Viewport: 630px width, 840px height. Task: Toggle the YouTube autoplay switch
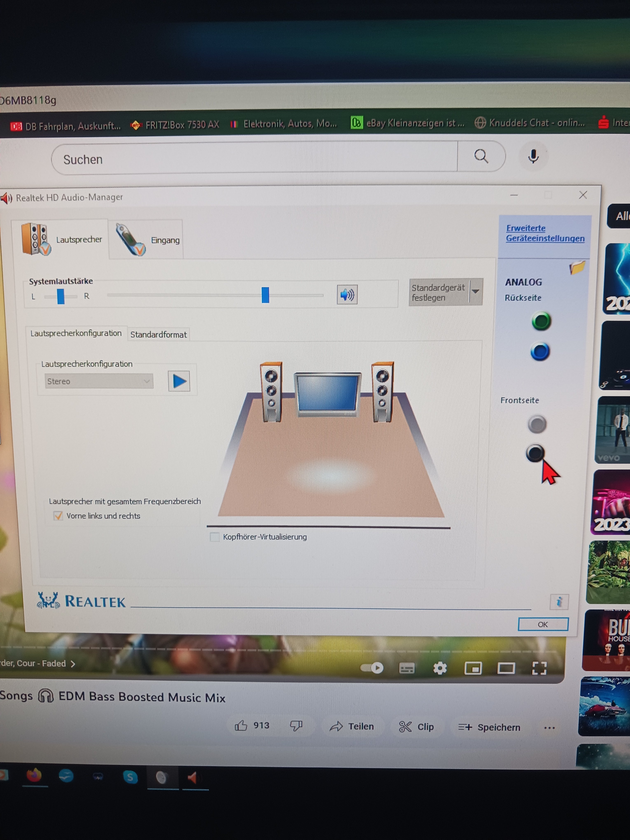point(372,668)
